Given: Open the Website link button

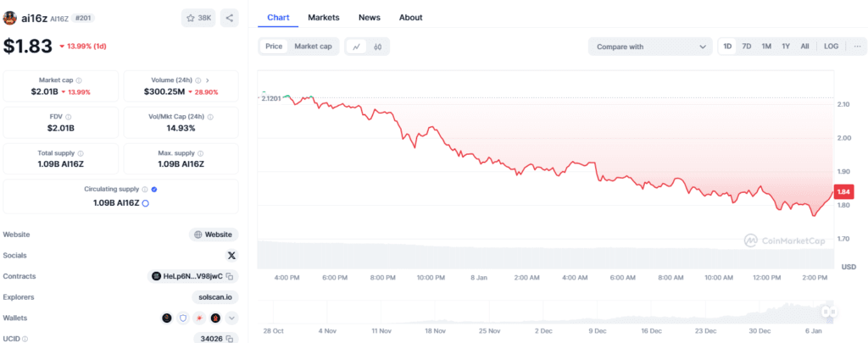Looking at the screenshot, I should pos(214,235).
